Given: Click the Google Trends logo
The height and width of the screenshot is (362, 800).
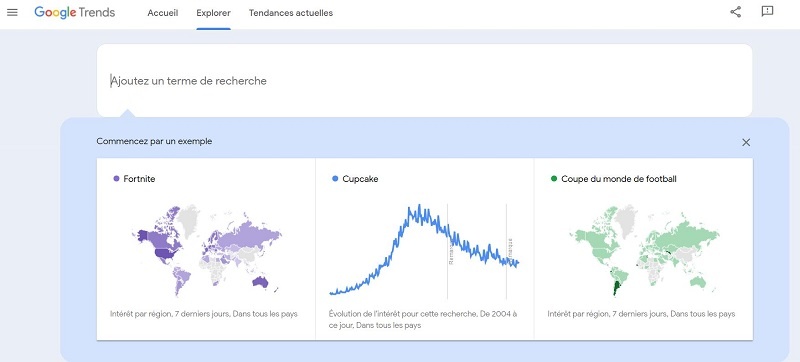Looking at the screenshot, I should coord(74,12).
